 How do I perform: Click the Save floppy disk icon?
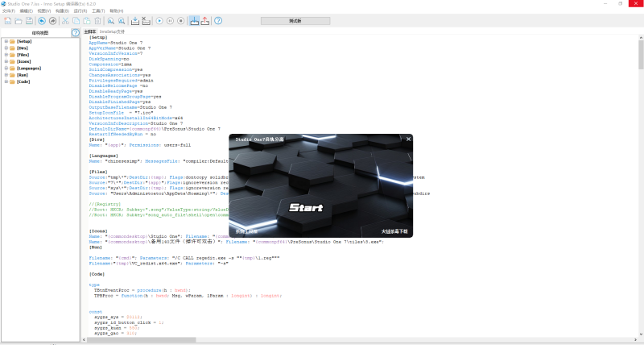click(x=29, y=21)
